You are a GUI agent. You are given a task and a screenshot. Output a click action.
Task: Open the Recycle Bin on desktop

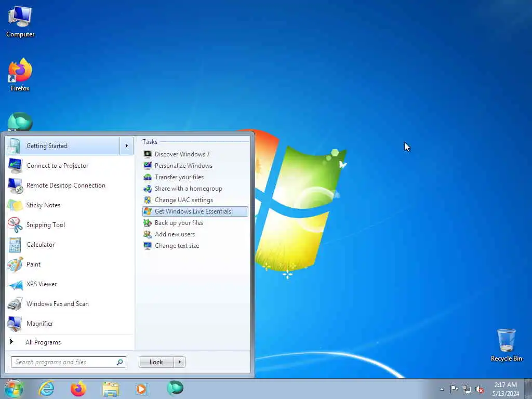pos(506,345)
